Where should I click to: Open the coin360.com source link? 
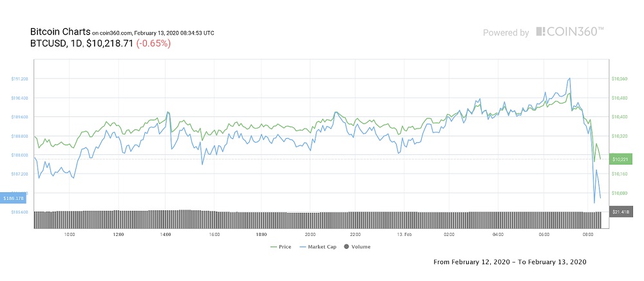[x=115, y=32]
